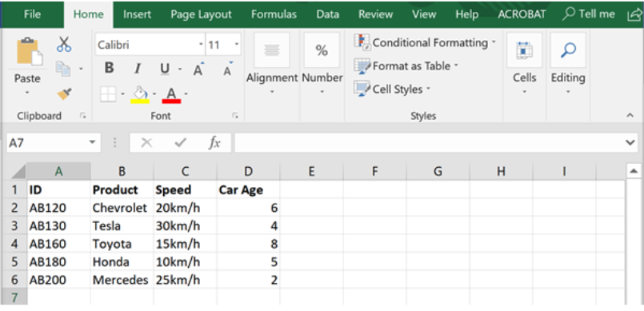Click the formula bar input field
644x311 pixels.
[428, 143]
